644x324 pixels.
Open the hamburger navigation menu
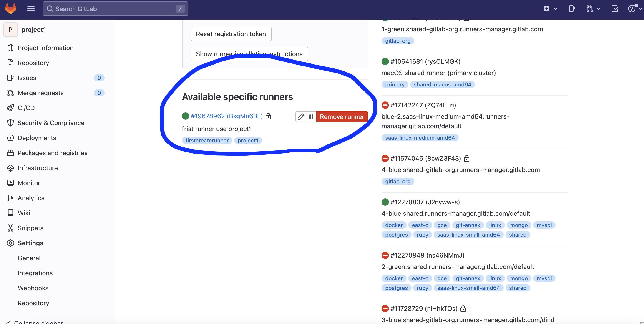click(31, 9)
